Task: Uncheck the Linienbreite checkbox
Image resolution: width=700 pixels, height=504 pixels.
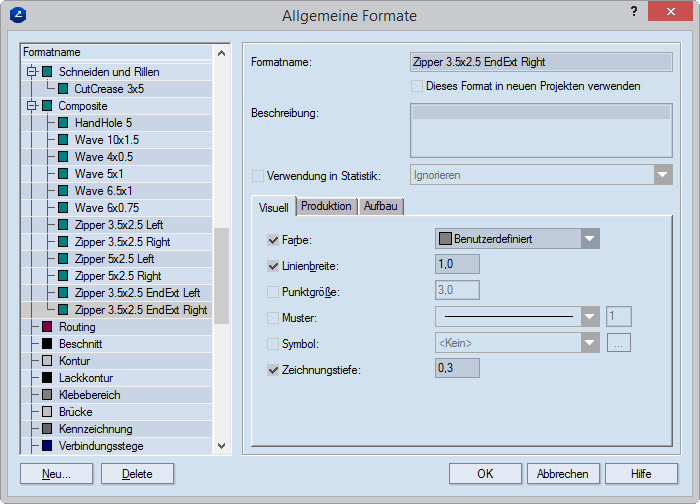Action: pyautogui.click(x=273, y=267)
